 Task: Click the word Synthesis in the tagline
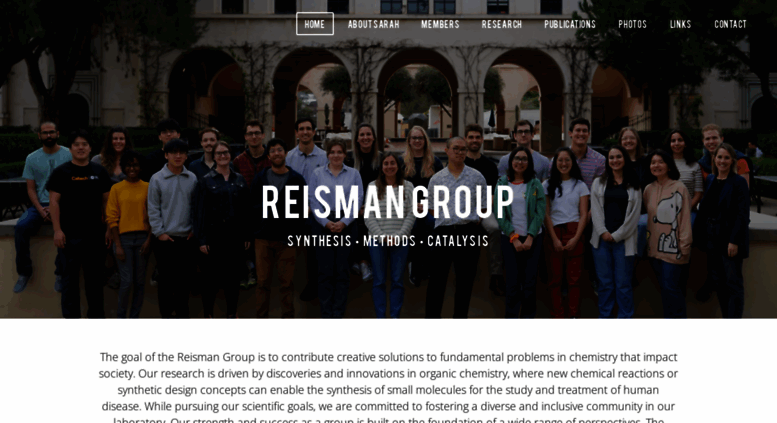[x=319, y=241]
